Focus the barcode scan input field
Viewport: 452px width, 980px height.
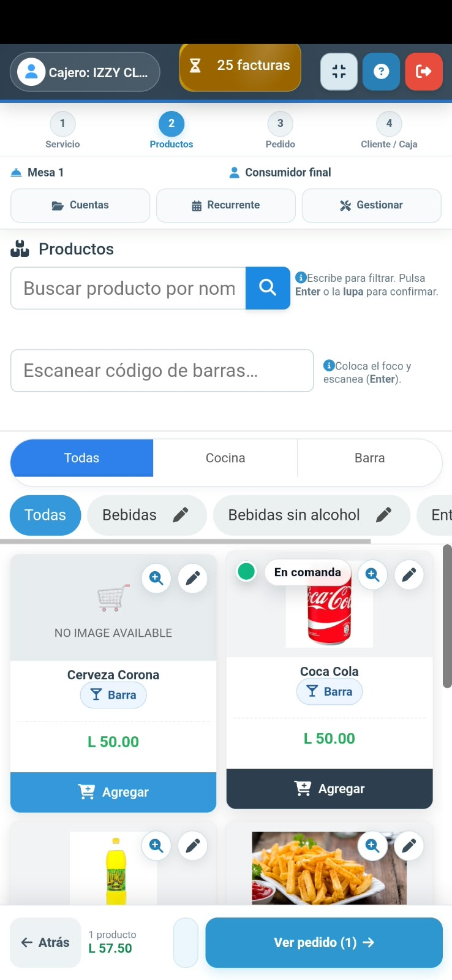[162, 371]
